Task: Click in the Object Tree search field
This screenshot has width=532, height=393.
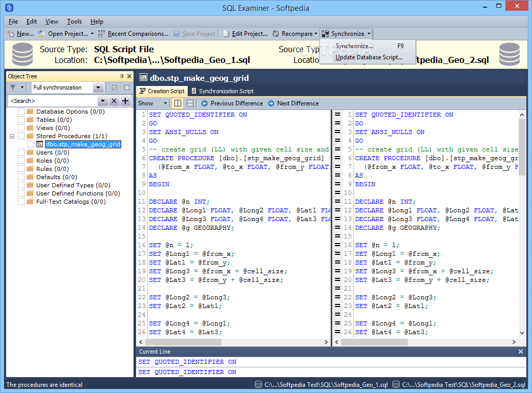Action: point(53,101)
